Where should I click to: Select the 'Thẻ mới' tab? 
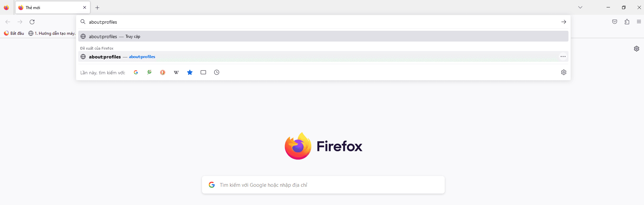coord(52,7)
